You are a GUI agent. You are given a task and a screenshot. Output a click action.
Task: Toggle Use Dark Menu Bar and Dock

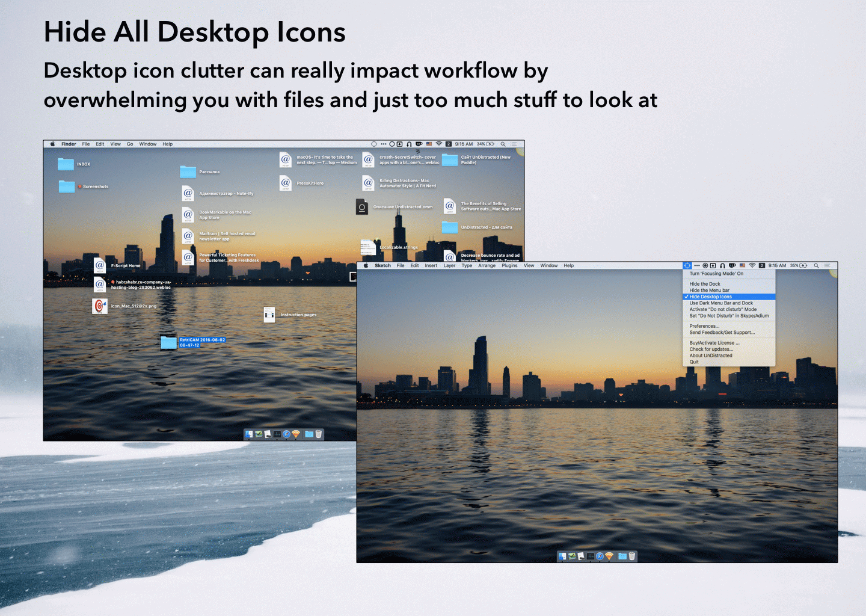point(729,303)
